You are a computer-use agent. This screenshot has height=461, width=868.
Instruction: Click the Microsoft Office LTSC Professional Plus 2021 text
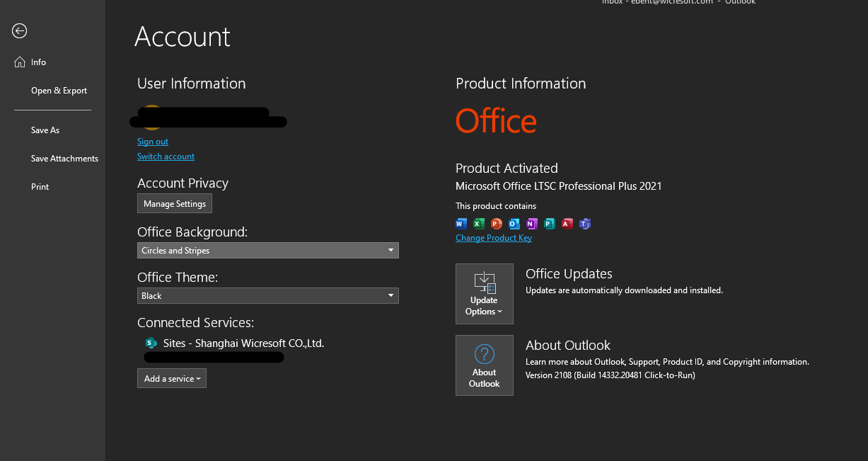tap(559, 186)
